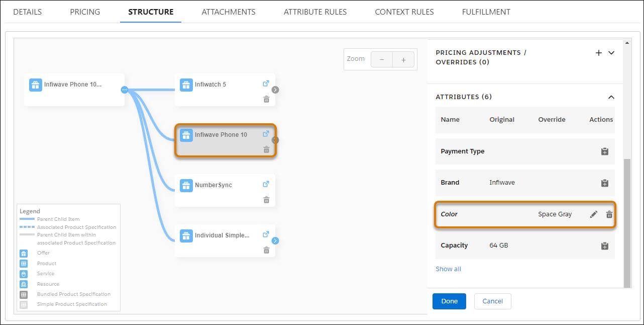Zoom in with the plus button
The height and width of the screenshot is (325, 644).
coord(403,59)
